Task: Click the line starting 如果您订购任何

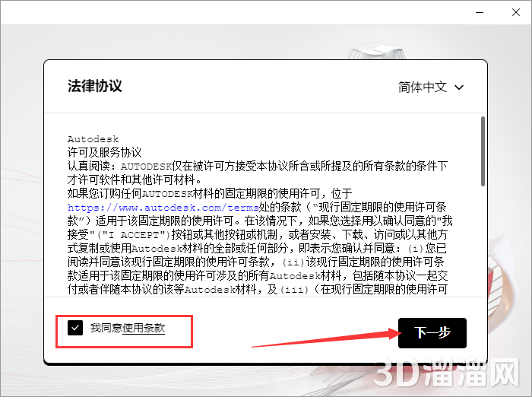Action: 210,194
